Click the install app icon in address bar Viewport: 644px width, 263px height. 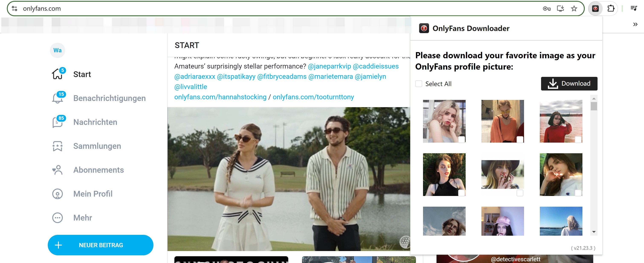(560, 9)
